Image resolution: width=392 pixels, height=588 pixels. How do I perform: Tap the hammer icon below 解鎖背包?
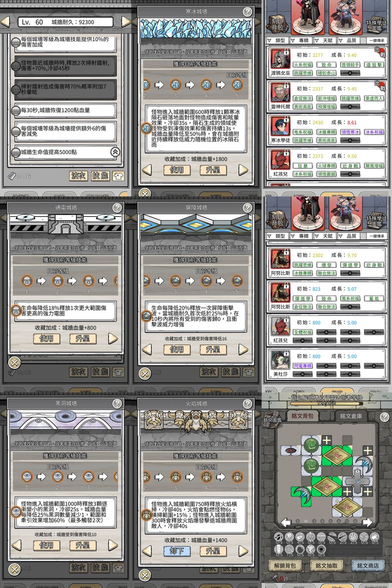(275, 578)
